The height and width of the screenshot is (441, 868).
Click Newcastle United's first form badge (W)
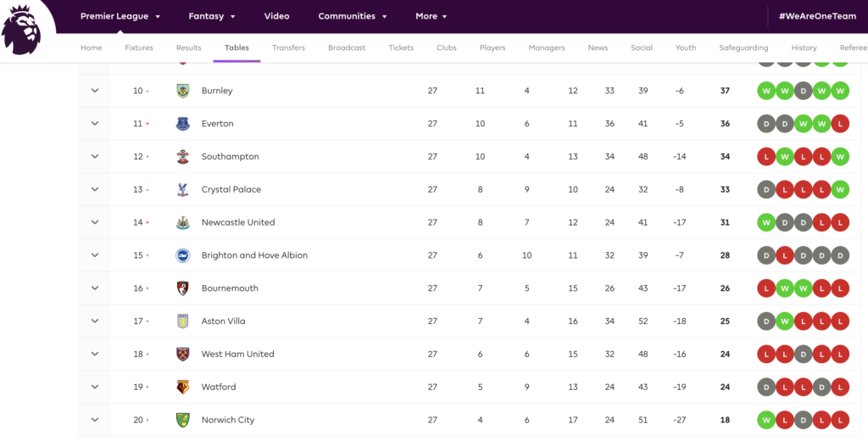(x=766, y=222)
